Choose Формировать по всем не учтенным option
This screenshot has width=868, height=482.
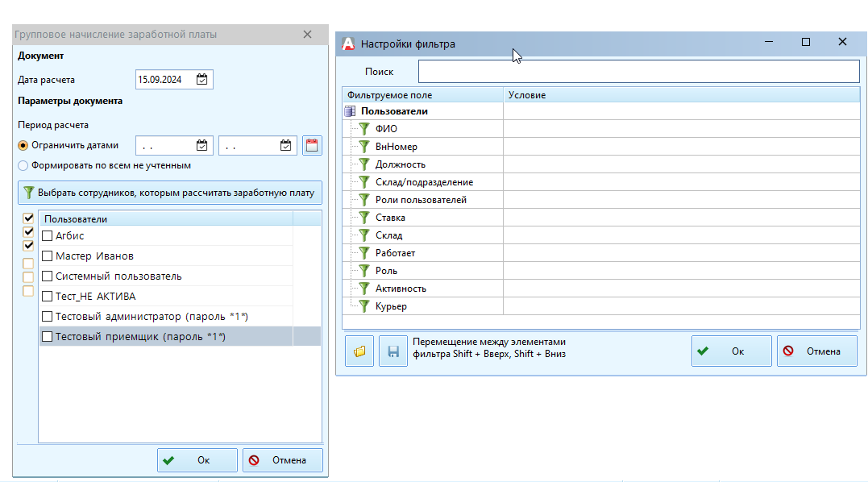[x=23, y=165]
